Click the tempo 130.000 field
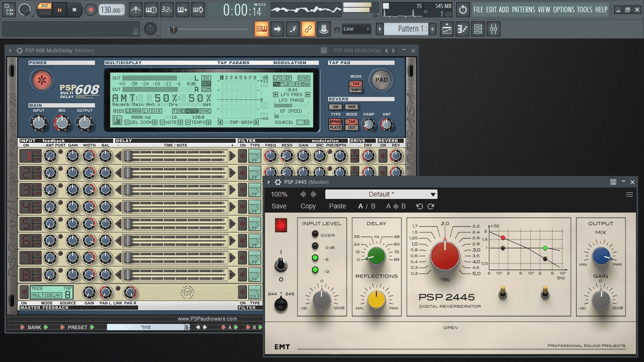Viewport: 644px width, 362px height. pyautogui.click(x=112, y=9)
